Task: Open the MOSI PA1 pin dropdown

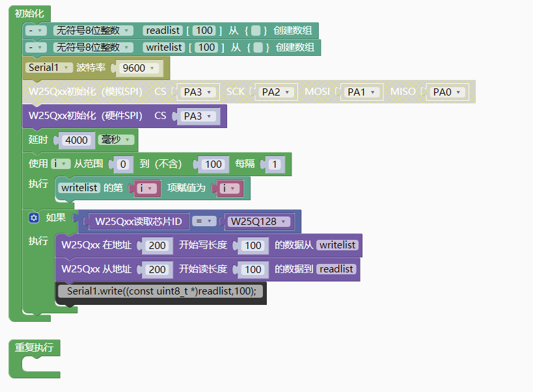Action: tap(361, 92)
